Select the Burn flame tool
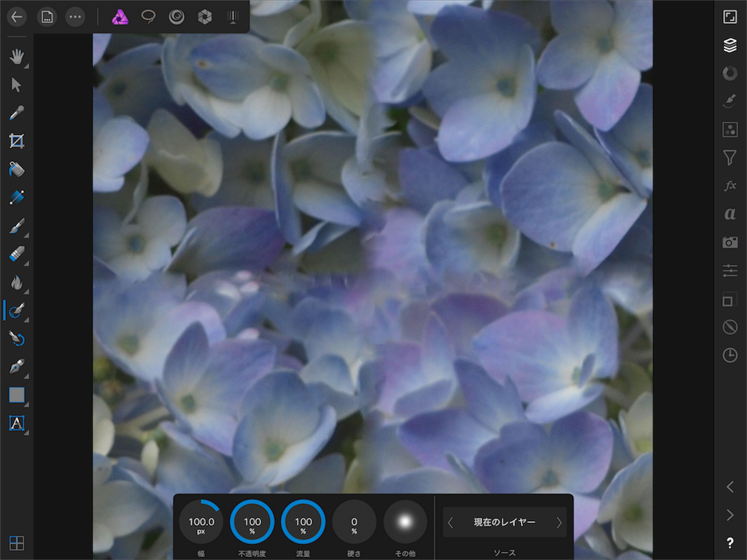This screenshot has height=560, width=747. pyautogui.click(x=17, y=282)
